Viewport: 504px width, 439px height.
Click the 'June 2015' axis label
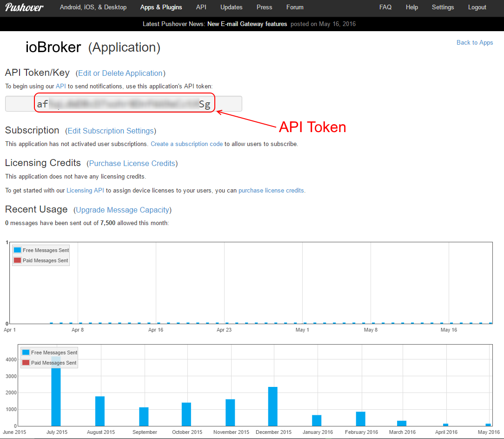point(14,432)
